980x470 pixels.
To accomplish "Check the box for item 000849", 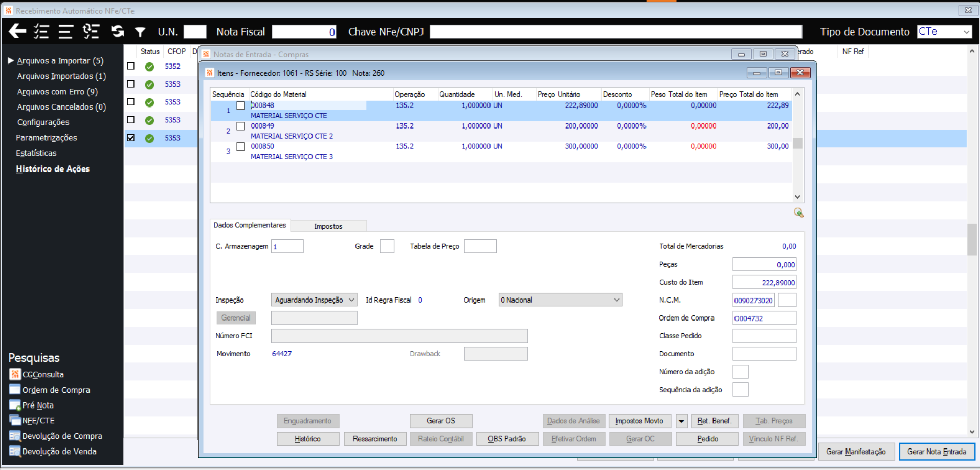I will [x=240, y=126].
